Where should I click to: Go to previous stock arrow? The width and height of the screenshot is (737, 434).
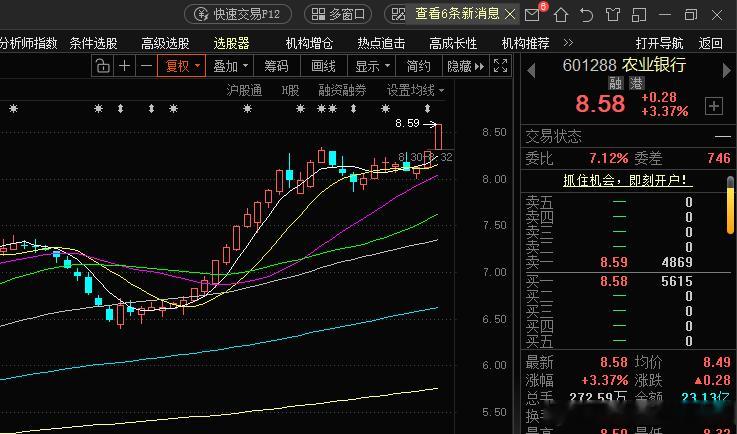coord(531,71)
